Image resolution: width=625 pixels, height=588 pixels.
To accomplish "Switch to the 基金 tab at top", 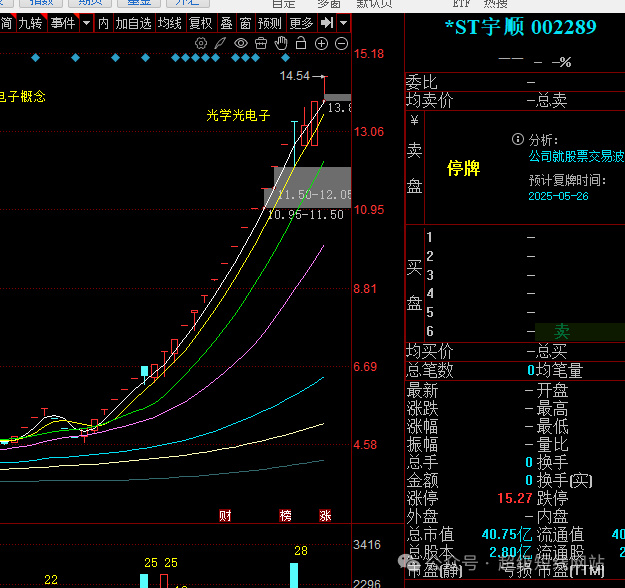I will [139, 3].
